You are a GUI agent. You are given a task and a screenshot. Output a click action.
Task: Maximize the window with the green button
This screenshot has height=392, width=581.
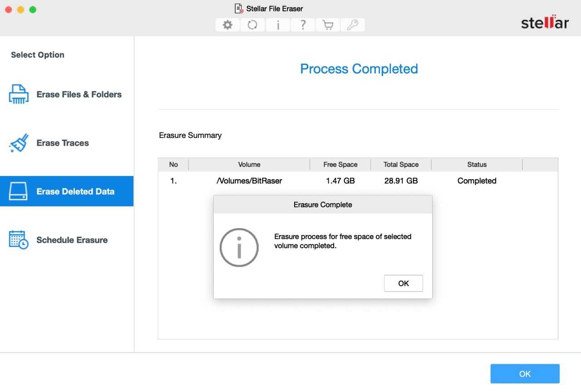(x=32, y=10)
